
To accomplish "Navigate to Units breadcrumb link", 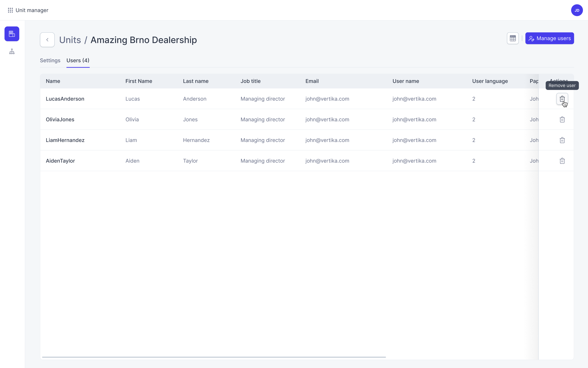I will [70, 40].
